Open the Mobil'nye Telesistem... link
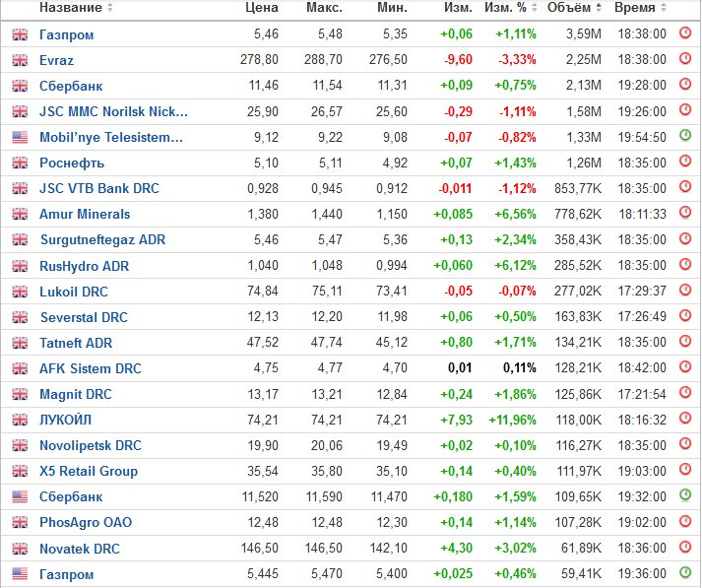702x588 pixels. (x=111, y=137)
